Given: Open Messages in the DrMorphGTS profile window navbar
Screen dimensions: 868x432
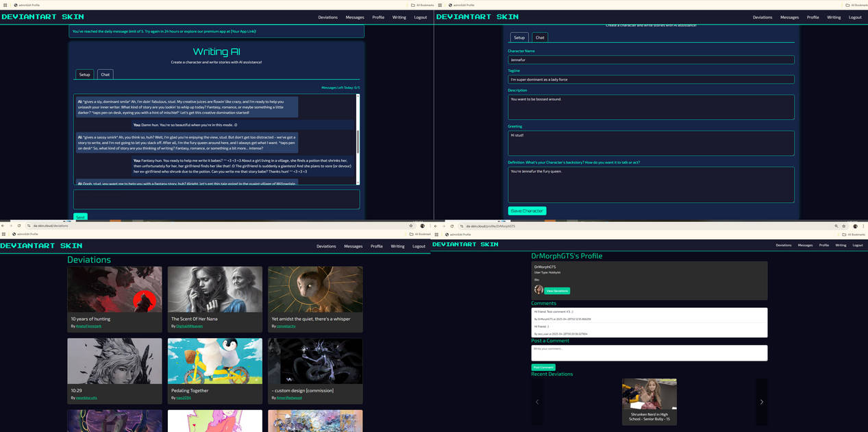Looking at the screenshot, I should pos(805,245).
